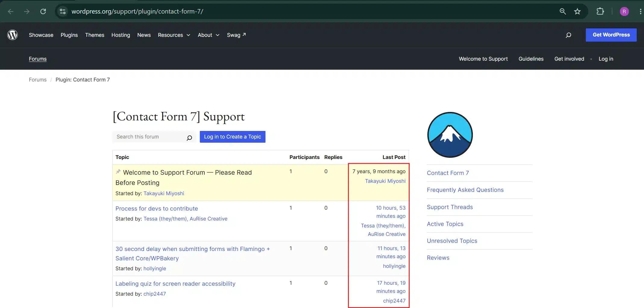Open Takayuki Miyoshi in Started by

(x=164, y=193)
